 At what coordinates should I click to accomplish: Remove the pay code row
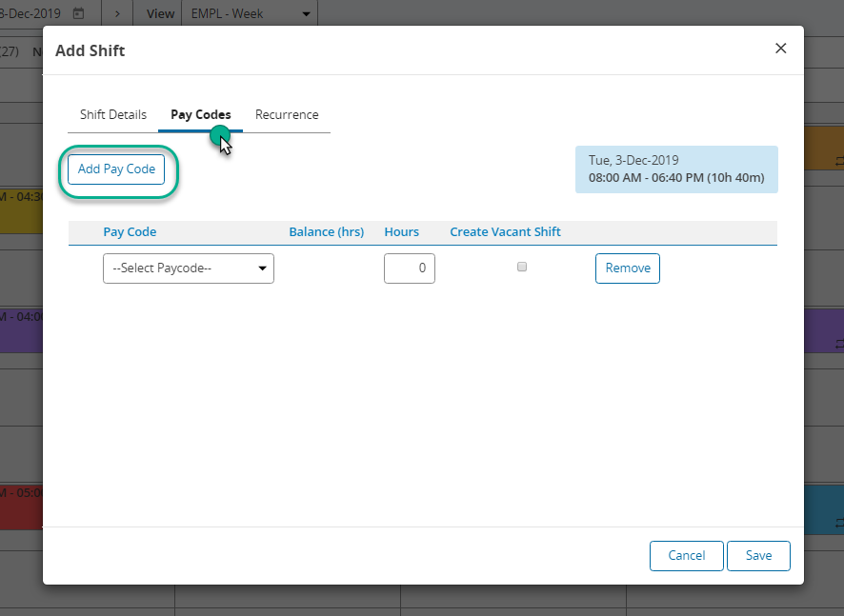tap(628, 268)
